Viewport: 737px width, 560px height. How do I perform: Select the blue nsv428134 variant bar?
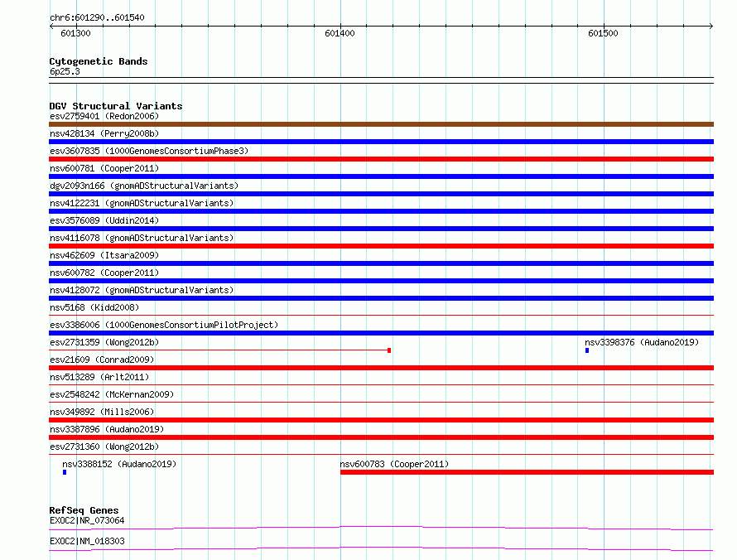tap(381, 142)
